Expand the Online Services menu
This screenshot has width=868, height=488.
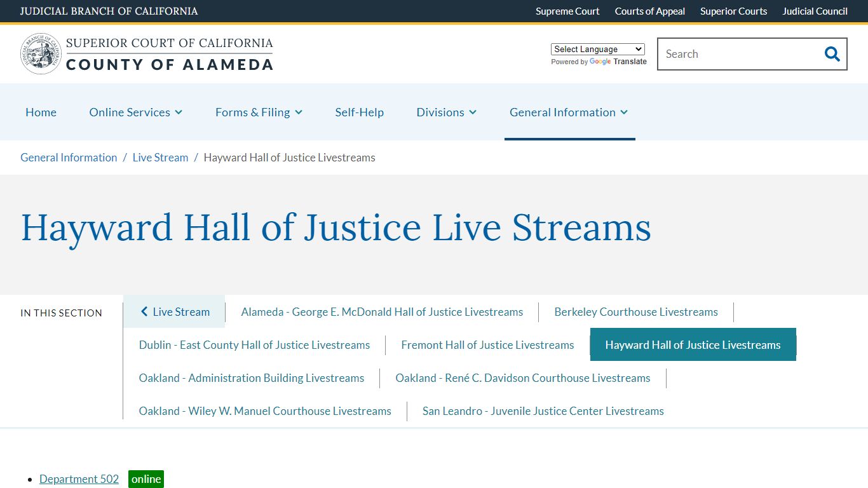(136, 112)
